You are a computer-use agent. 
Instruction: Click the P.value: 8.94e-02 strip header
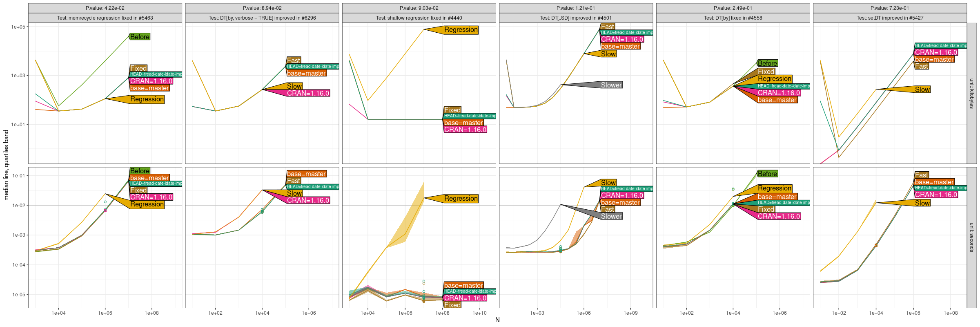(x=262, y=8)
